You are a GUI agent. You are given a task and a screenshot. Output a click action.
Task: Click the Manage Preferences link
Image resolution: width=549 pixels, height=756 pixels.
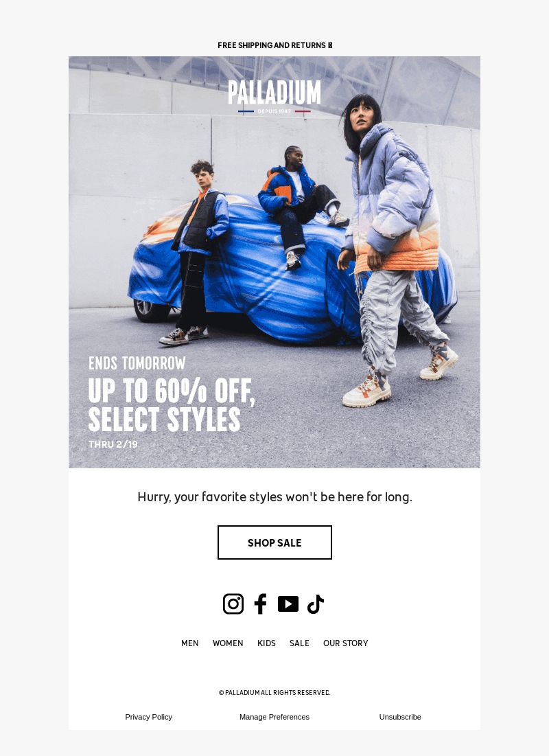[274, 717]
